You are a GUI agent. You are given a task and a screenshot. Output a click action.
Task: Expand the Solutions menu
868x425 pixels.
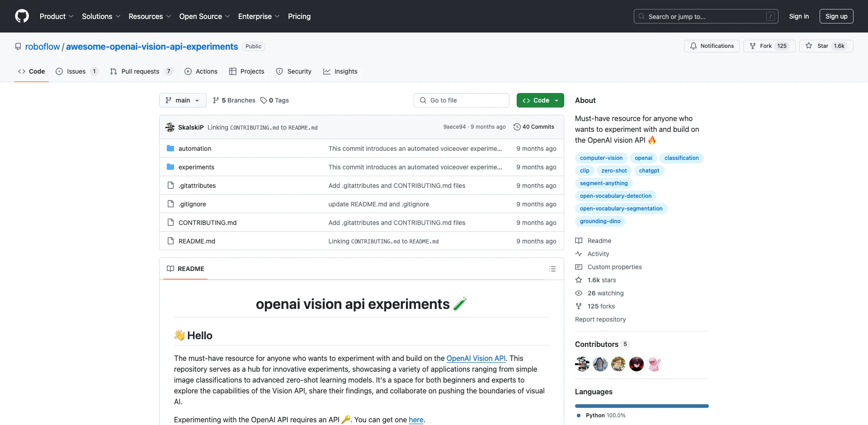tap(101, 16)
